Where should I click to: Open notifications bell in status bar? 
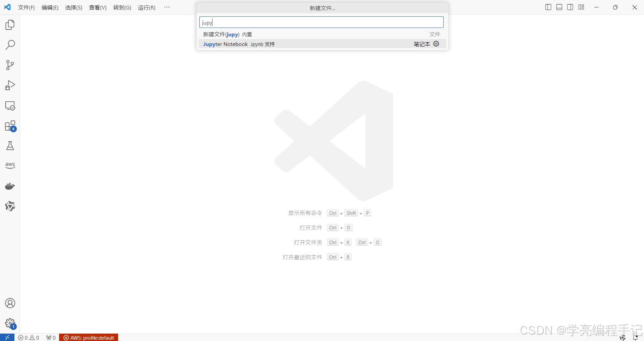coord(635,338)
